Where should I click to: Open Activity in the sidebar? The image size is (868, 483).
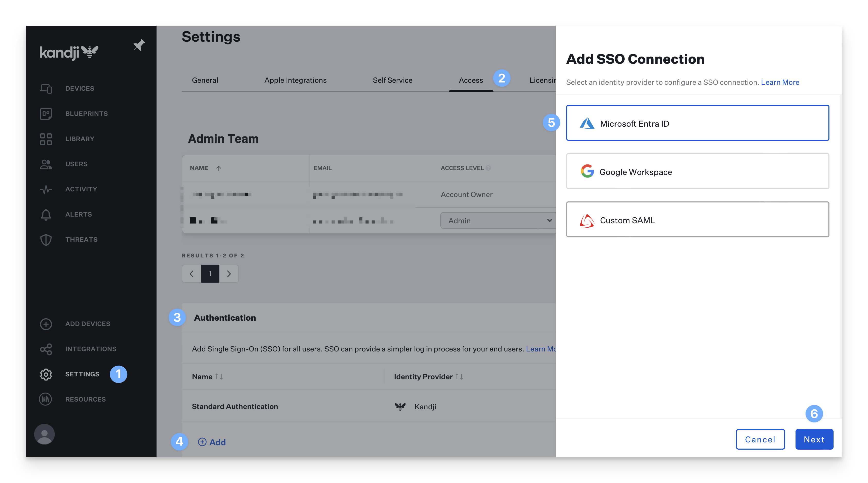(x=81, y=189)
